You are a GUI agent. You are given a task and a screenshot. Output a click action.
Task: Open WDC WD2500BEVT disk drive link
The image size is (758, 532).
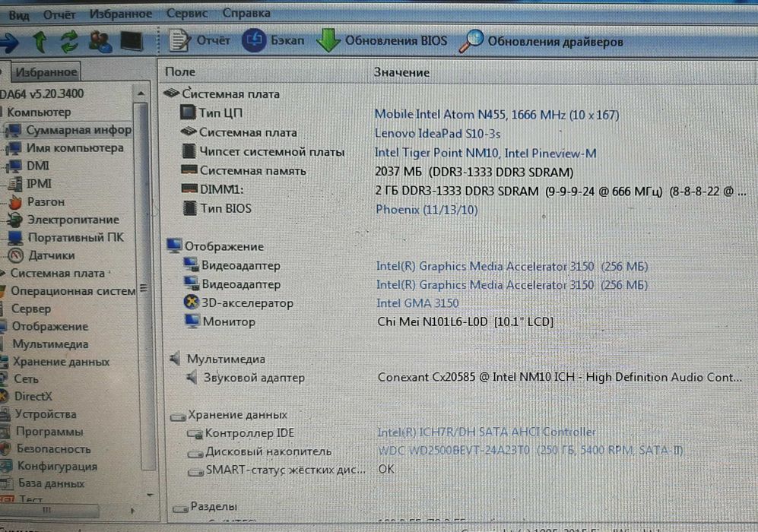click(531, 451)
